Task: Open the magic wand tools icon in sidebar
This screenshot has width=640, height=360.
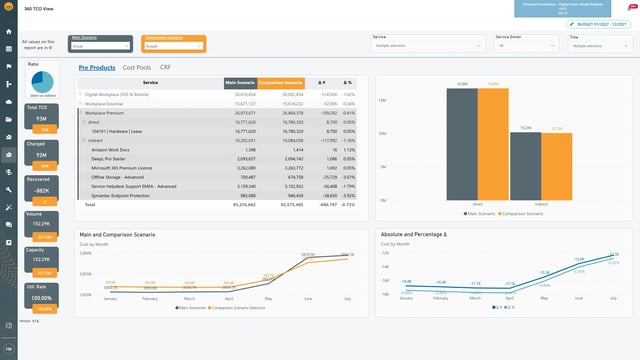Action: click(x=9, y=207)
